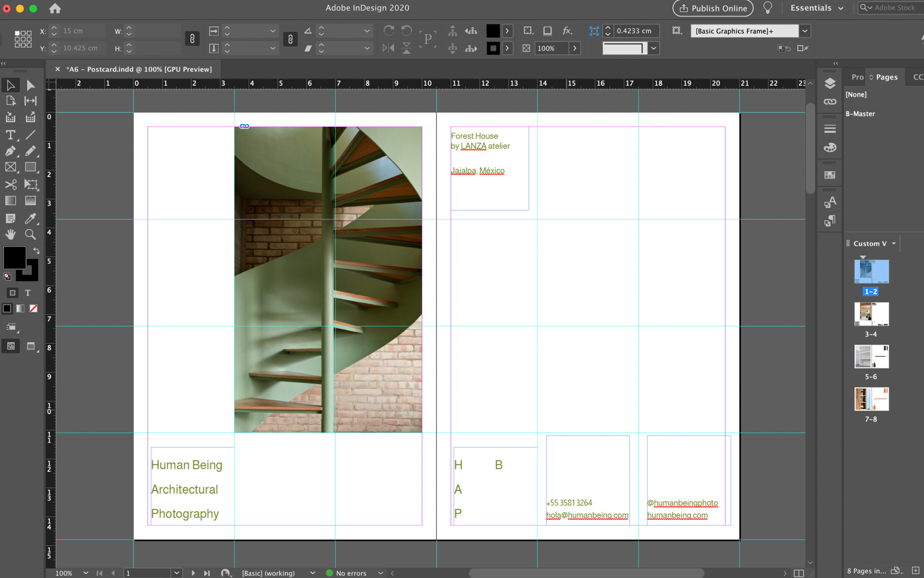Select the Rectangle Frame tool
924x578 pixels.
tap(10, 167)
